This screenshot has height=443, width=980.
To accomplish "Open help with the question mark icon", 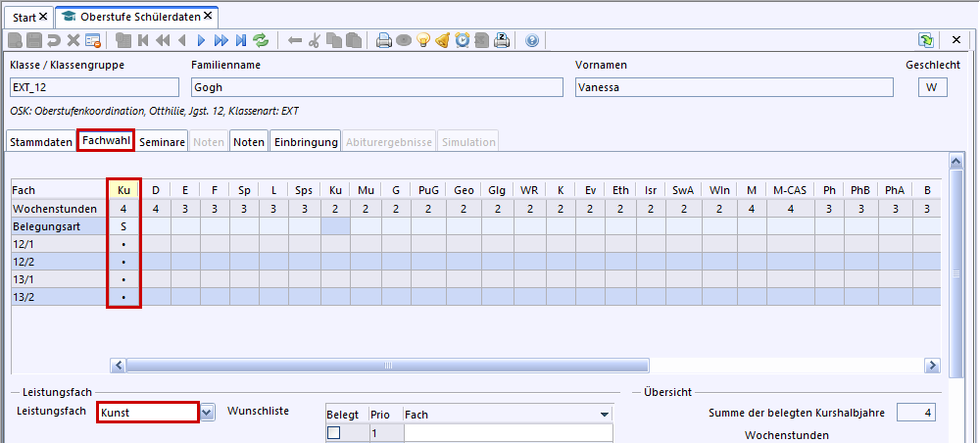I will pyautogui.click(x=532, y=40).
